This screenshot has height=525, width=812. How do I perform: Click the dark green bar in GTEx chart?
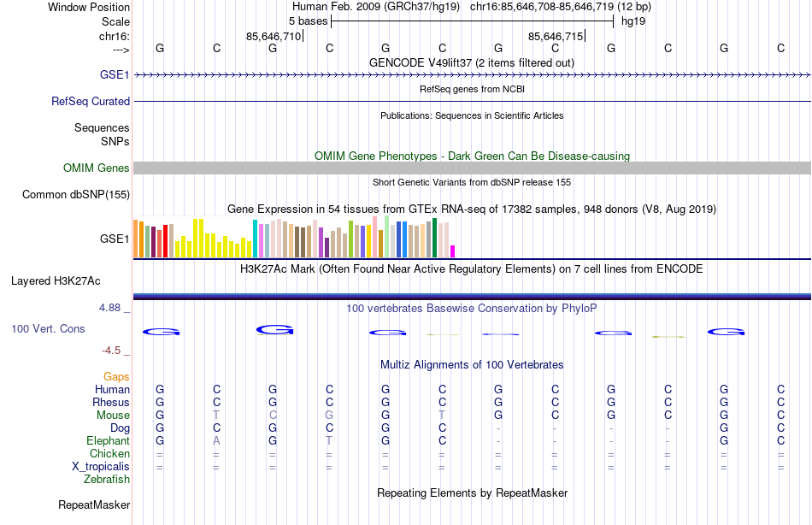(x=434, y=238)
